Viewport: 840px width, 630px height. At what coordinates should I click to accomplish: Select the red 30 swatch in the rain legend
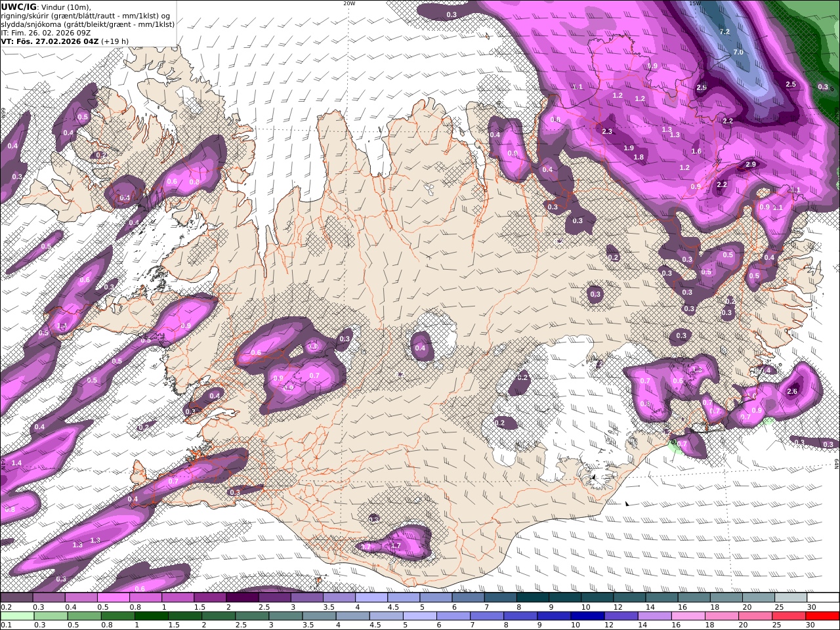[823, 616]
